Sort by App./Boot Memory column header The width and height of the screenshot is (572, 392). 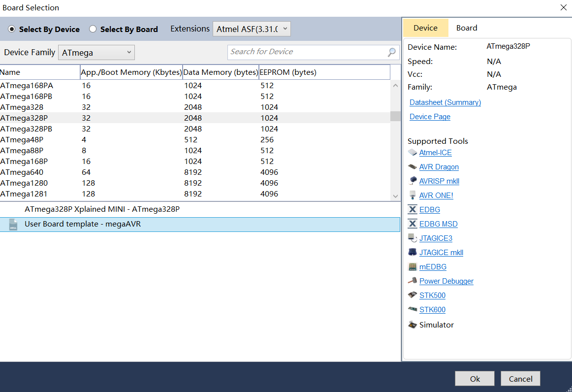131,72
